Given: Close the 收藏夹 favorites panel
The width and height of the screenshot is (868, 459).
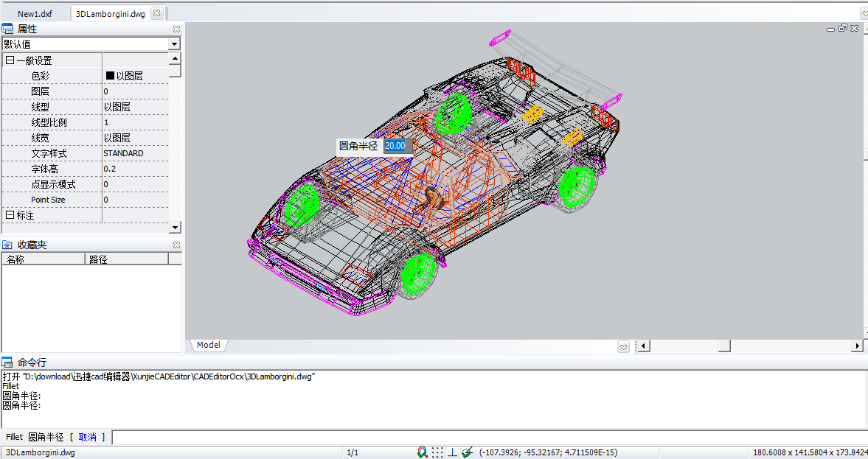Looking at the screenshot, I should click(x=176, y=245).
